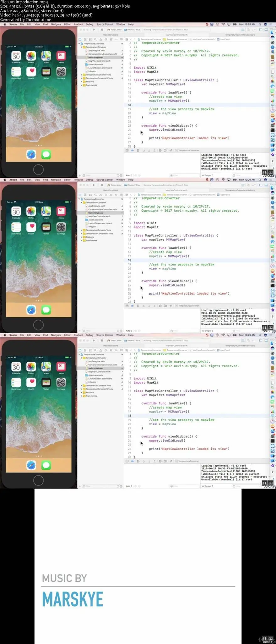
Task: Click Simulate Location arrow in 12:28 AM frame debug bar
Action: coord(171,150)
